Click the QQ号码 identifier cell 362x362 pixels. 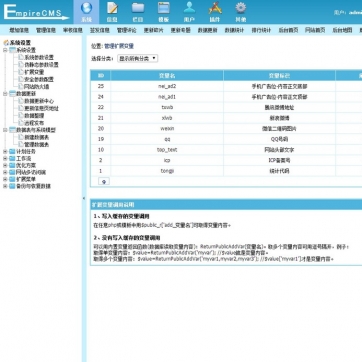pyautogui.click(x=279, y=139)
